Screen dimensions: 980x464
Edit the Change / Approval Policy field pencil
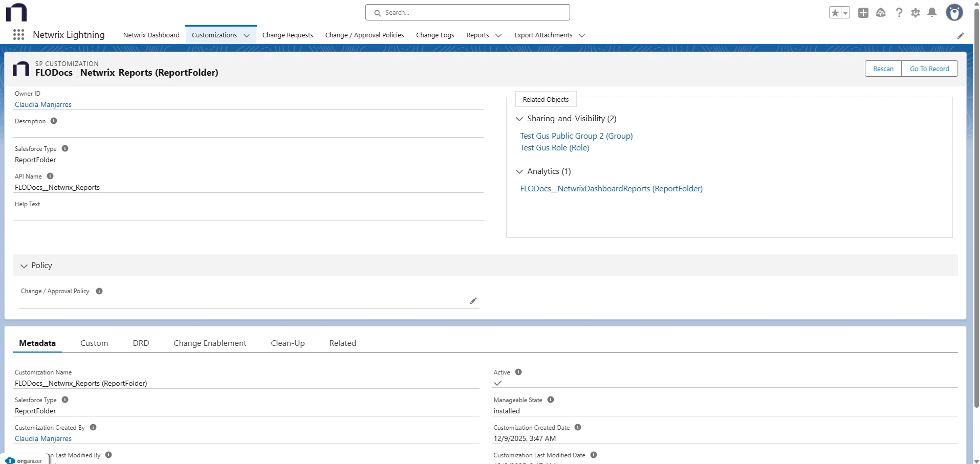[473, 301]
